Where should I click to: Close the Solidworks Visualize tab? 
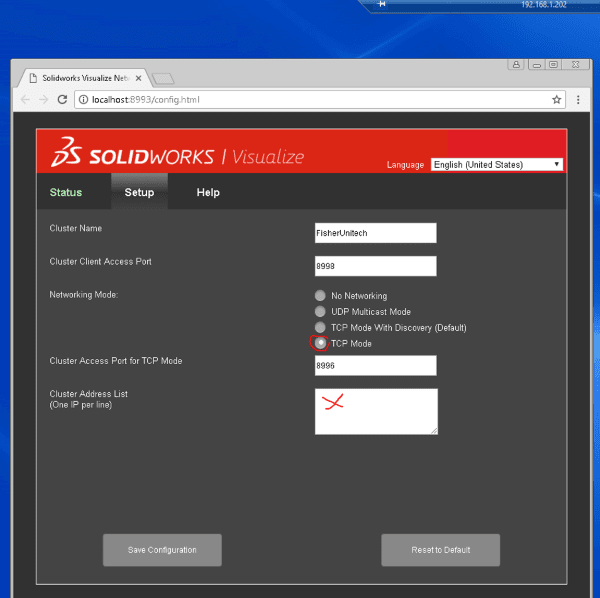coord(139,78)
